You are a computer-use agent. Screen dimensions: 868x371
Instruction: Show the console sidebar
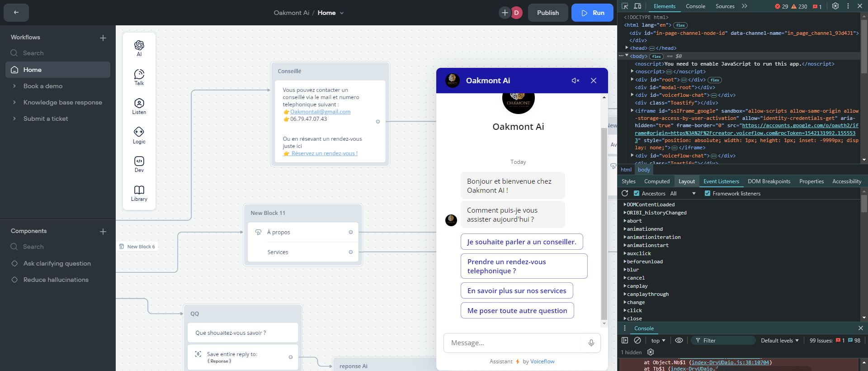tap(625, 340)
